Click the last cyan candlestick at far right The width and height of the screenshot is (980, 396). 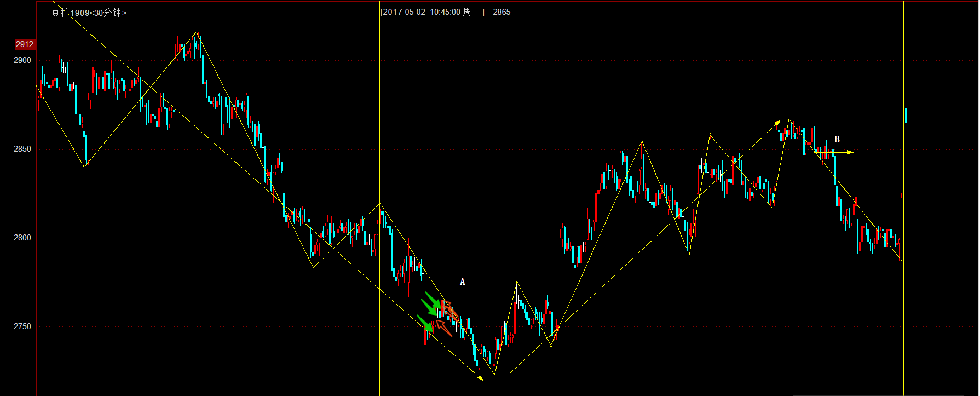coord(906,115)
